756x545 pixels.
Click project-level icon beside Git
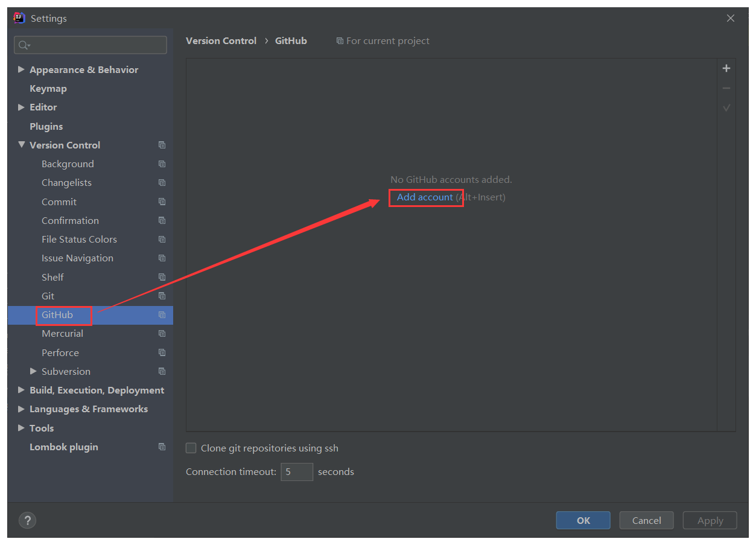[x=162, y=296]
